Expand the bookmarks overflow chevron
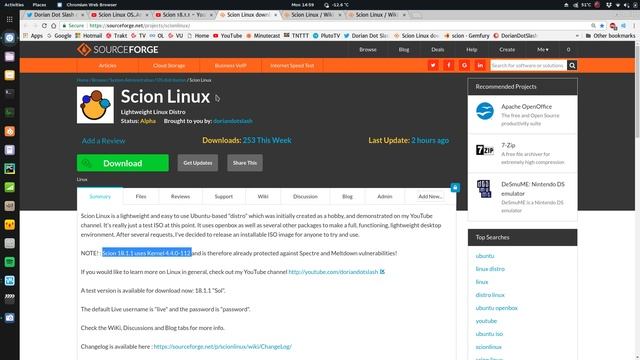The height and width of the screenshot is (360, 640). coord(577,36)
